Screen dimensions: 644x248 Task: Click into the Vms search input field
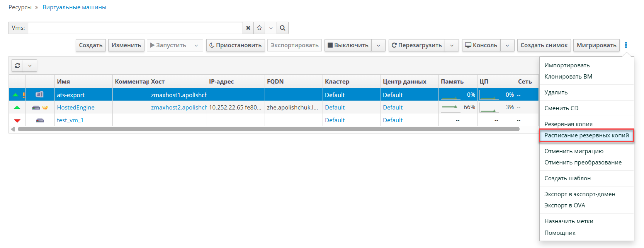(x=135, y=28)
